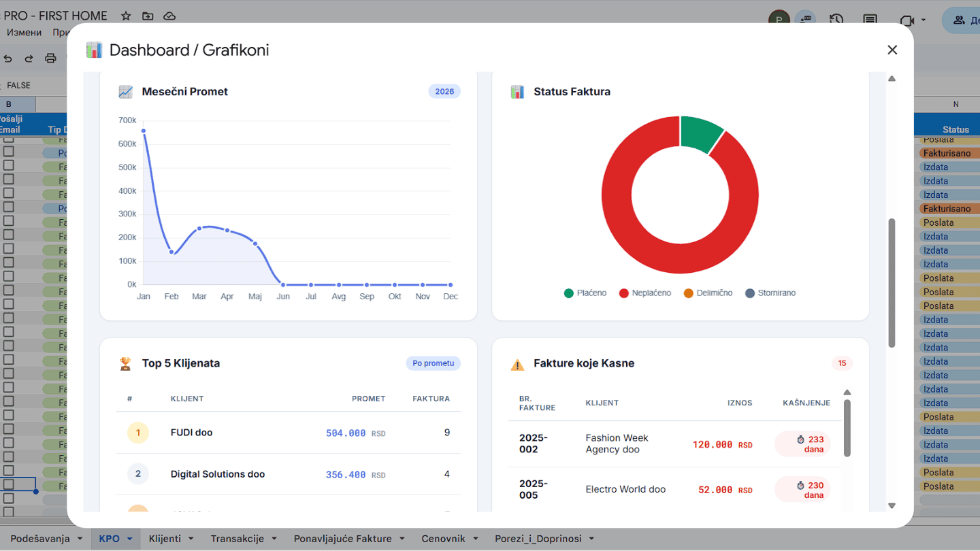
Task: Click invoice number 2025-002
Action: coord(534,444)
